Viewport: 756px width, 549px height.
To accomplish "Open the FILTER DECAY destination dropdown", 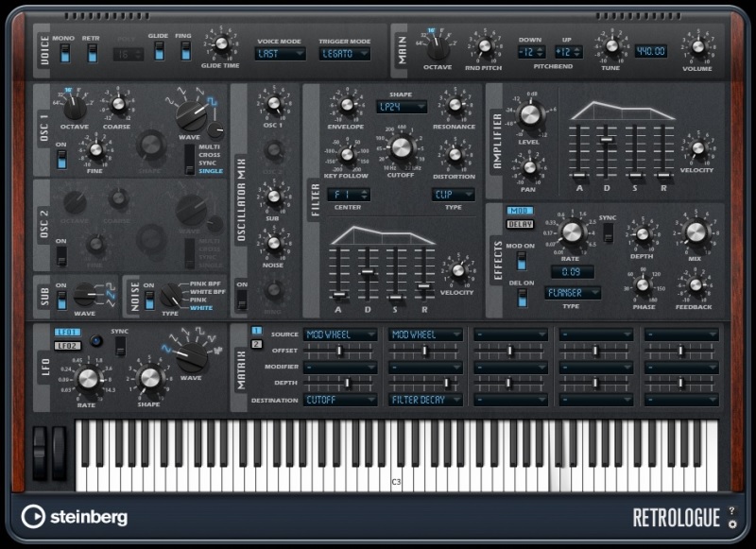I will 425,400.
